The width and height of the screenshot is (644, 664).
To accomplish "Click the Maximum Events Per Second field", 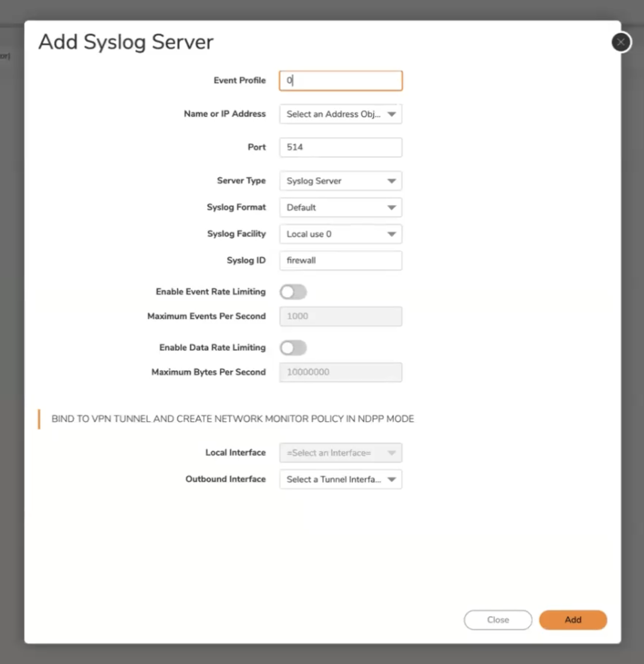I will (340, 316).
